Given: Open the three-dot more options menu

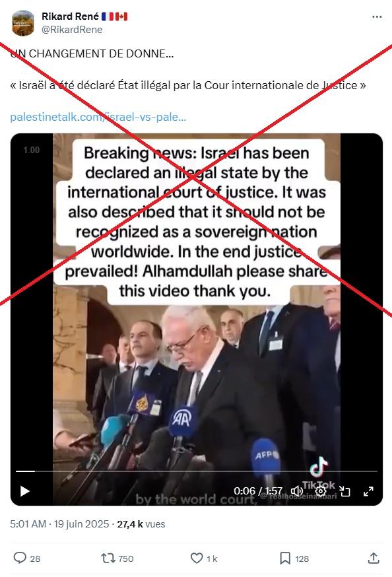Looking at the screenshot, I should [x=377, y=17].
